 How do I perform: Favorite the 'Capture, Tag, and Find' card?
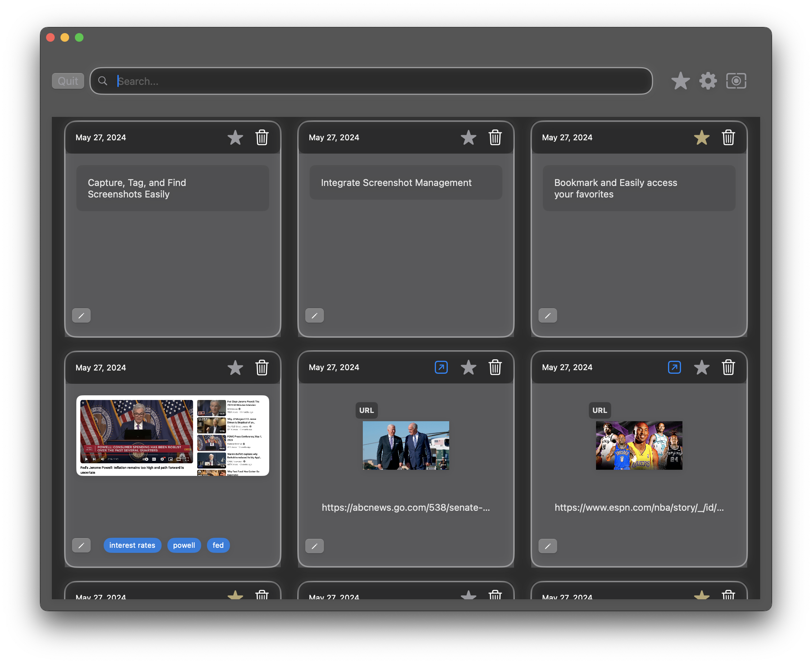[x=235, y=138]
